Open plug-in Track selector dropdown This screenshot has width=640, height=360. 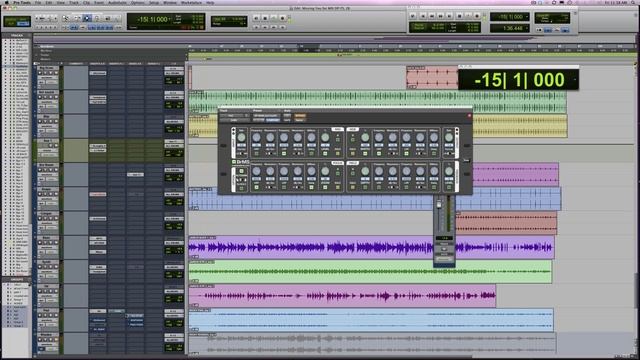(x=233, y=116)
